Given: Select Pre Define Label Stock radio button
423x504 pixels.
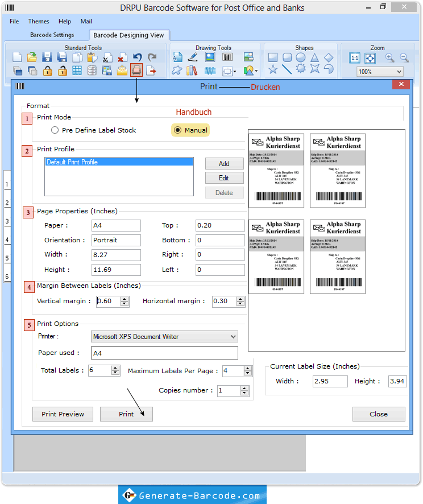Looking at the screenshot, I should [55, 130].
